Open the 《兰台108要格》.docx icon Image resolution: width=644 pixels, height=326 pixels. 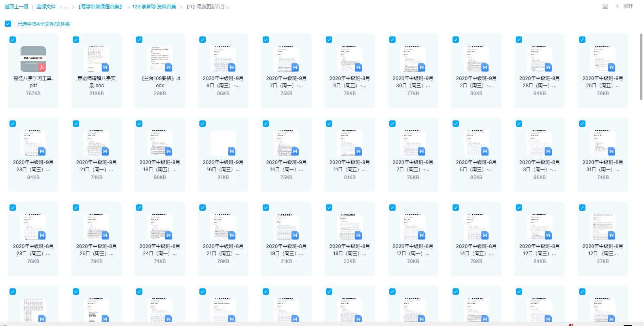160,59
